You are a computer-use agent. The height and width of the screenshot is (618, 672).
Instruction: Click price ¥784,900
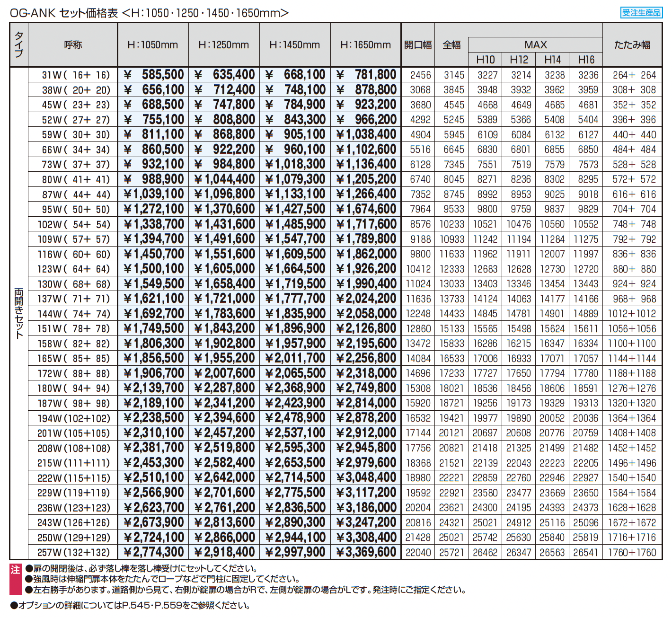(x=295, y=105)
